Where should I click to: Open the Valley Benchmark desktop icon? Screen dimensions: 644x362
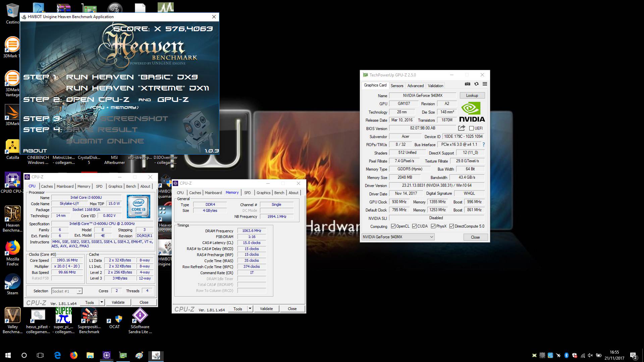[x=12, y=321]
